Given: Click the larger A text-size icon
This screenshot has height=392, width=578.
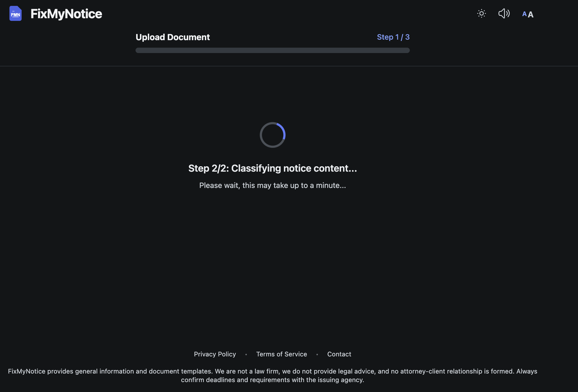Looking at the screenshot, I should click(x=531, y=14).
